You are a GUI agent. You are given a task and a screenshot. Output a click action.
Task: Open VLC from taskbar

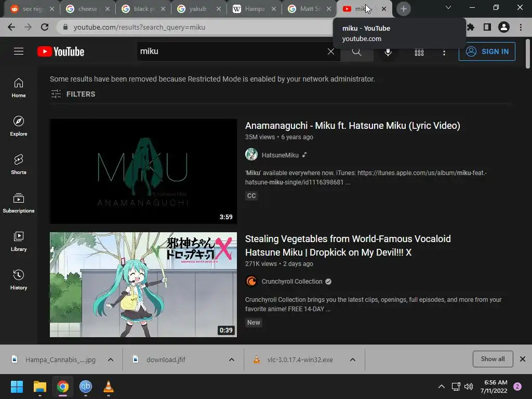coord(108,387)
